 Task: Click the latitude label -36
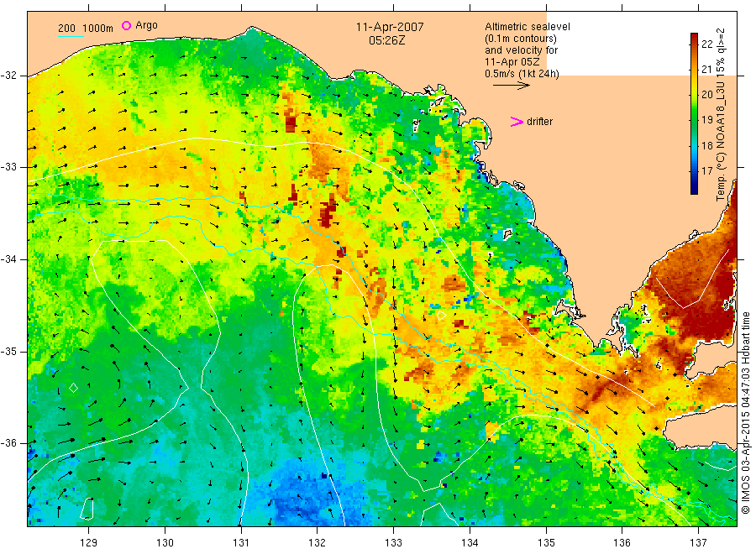click(x=8, y=443)
